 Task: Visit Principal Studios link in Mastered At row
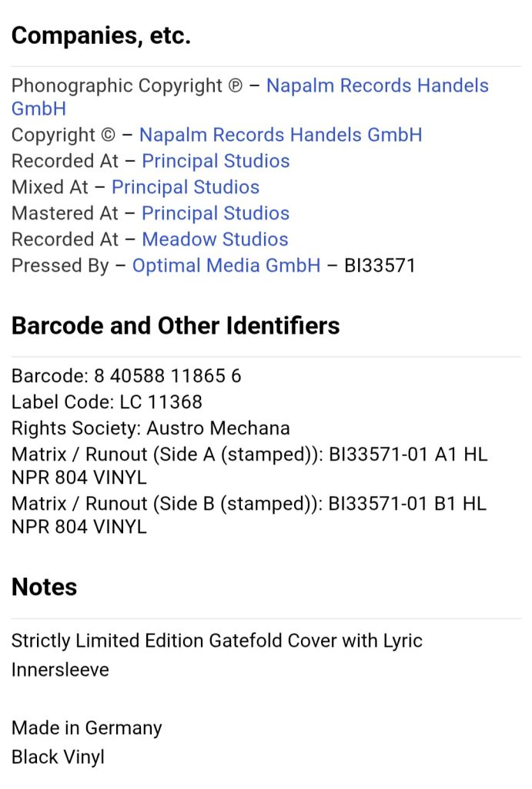click(x=216, y=213)
